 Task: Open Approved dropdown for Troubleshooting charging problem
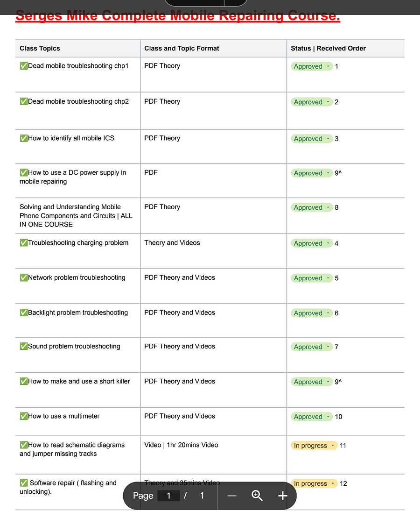pos(312,243)
